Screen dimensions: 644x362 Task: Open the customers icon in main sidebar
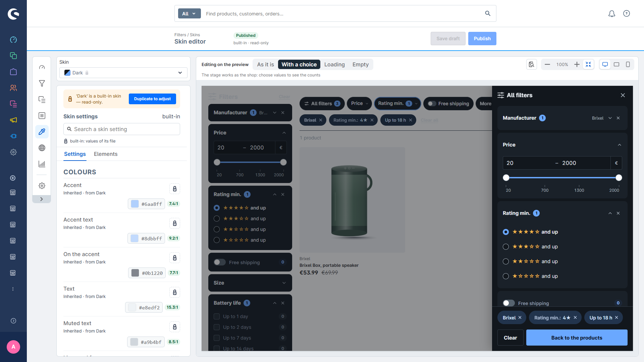click(13, 88)
